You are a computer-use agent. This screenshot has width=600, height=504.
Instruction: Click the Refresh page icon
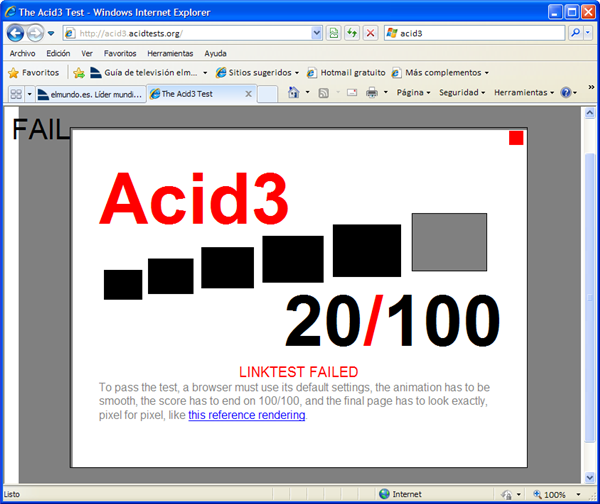point(352,33)
